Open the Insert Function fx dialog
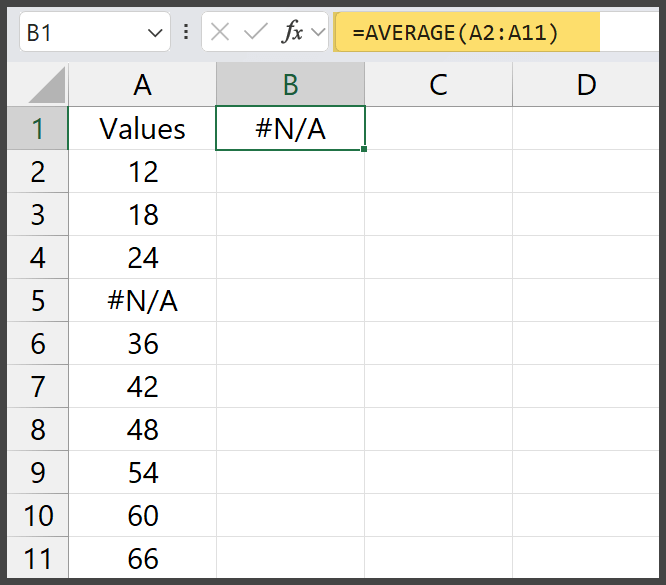Image resolution: width=666 pixels, height=585 pixels. 292,32
